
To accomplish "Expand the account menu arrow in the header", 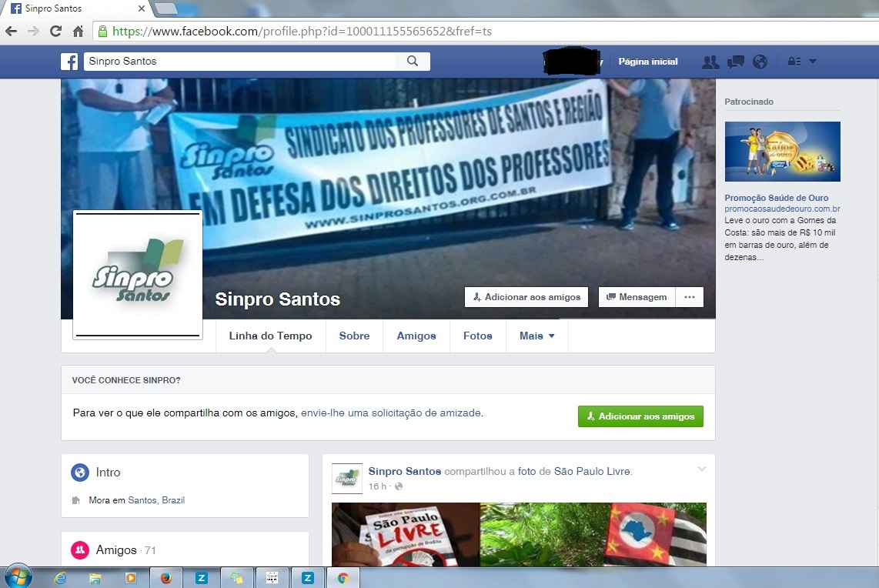I will [813, 61].
